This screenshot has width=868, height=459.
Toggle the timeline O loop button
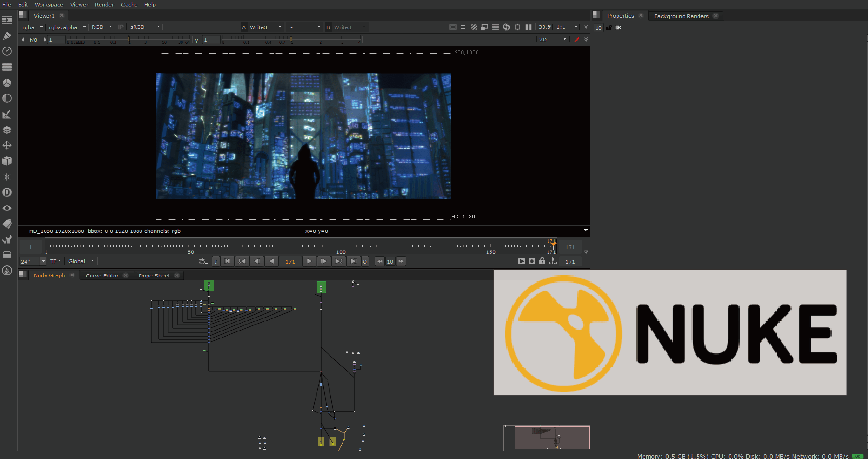pos(365,261)
